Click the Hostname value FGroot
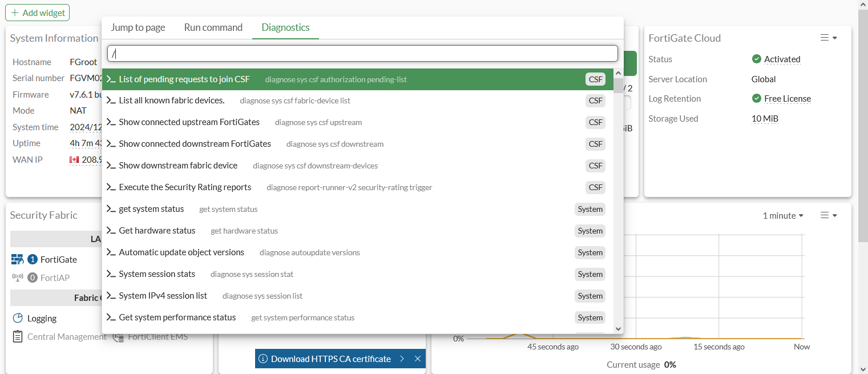 (83, 62)
